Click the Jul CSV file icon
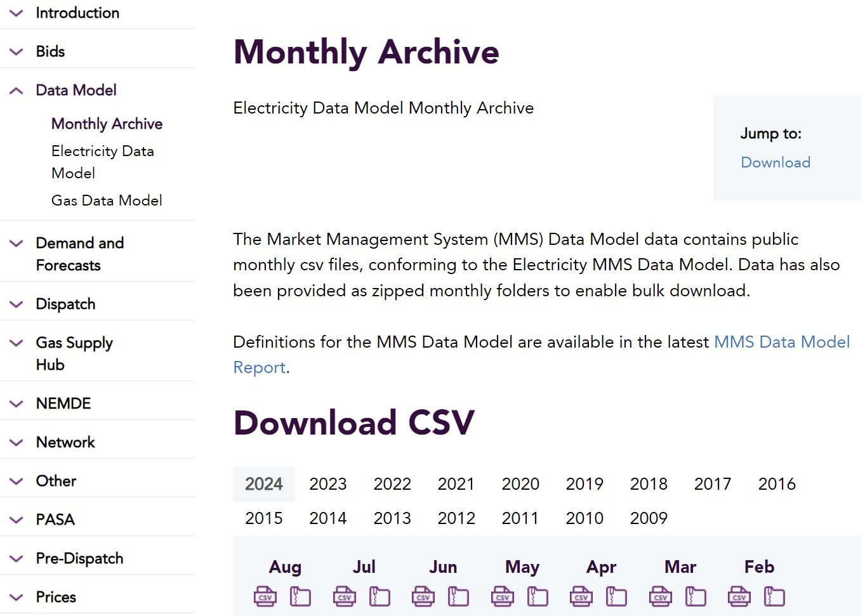The height and width of the screenshot is (616, 865). coord(345,596)
